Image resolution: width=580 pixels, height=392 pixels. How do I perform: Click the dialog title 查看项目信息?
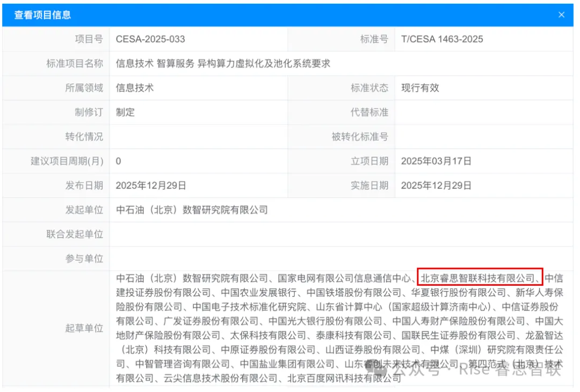42,15
